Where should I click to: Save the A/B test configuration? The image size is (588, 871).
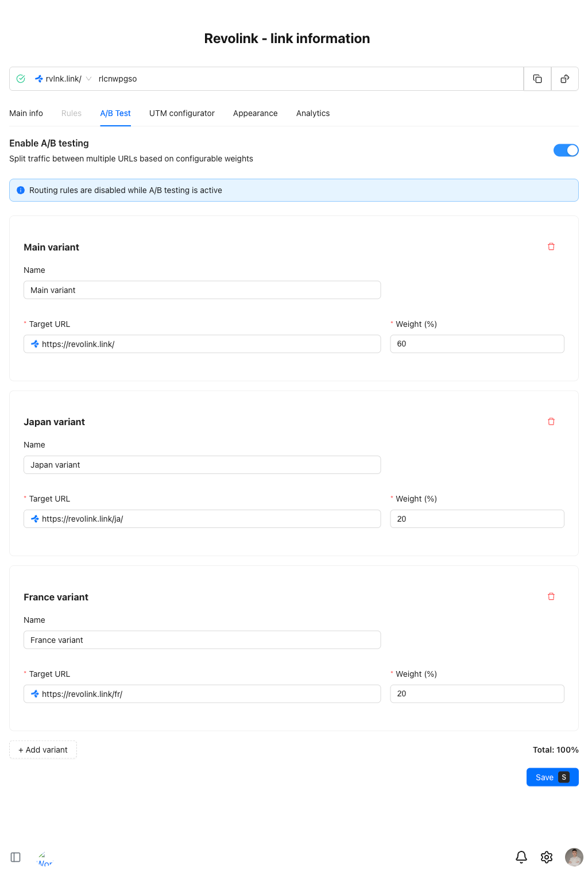(552, 777)
